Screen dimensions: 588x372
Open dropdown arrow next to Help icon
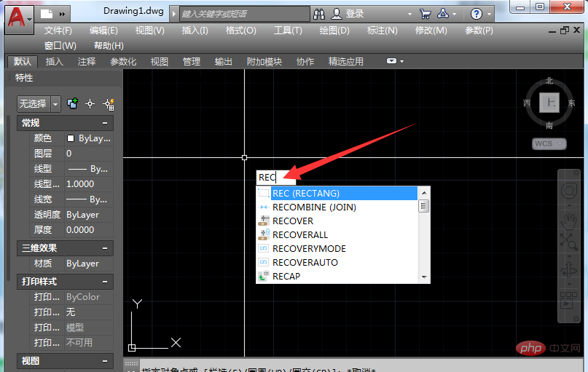[490, 15]
